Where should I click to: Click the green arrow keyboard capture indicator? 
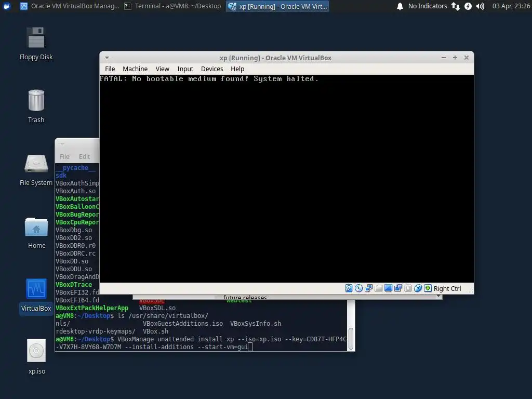coord(428,288)
